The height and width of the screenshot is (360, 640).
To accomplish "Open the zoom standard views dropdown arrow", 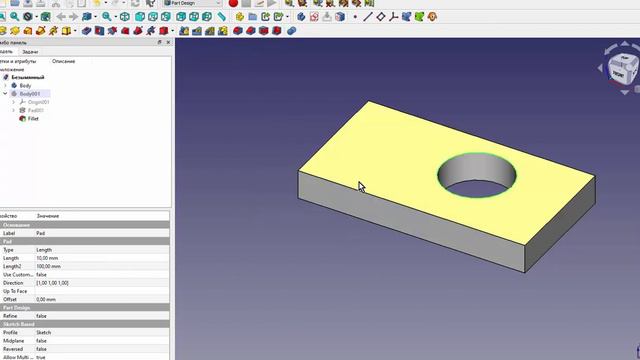I will pos(116,17).
